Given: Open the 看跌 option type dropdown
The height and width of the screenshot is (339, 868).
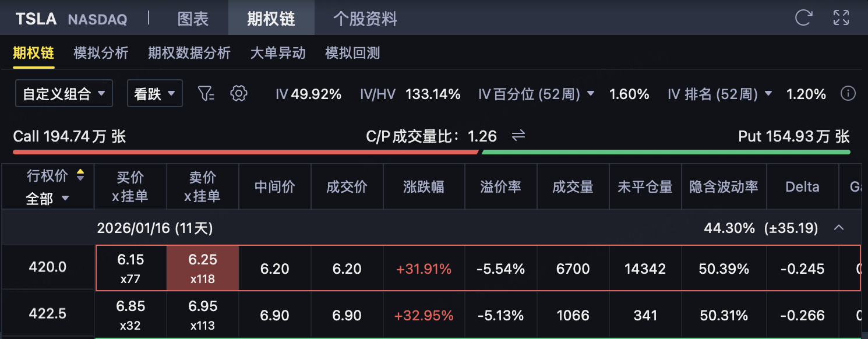Looking at the screenshot, I should [x=155, y=94].
